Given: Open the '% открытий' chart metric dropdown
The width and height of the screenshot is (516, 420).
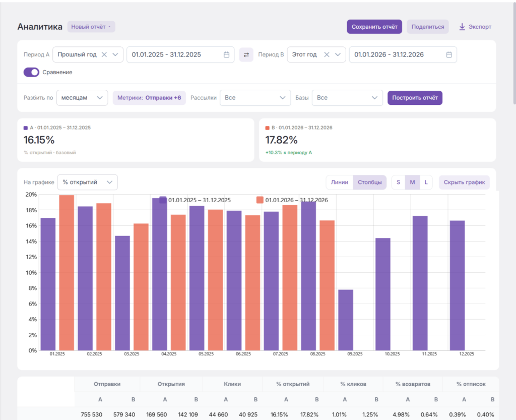Looking at the screenshot, I should click(x=88, y=182).
